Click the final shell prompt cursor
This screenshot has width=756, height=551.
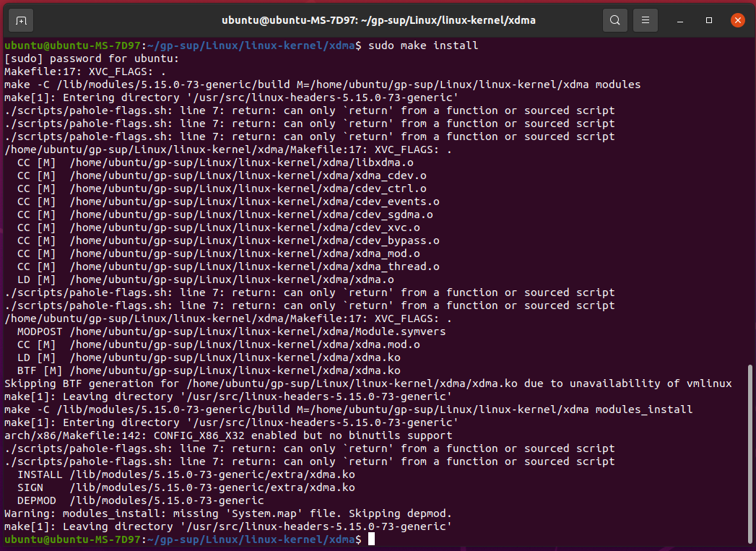[x=371, y=539]
